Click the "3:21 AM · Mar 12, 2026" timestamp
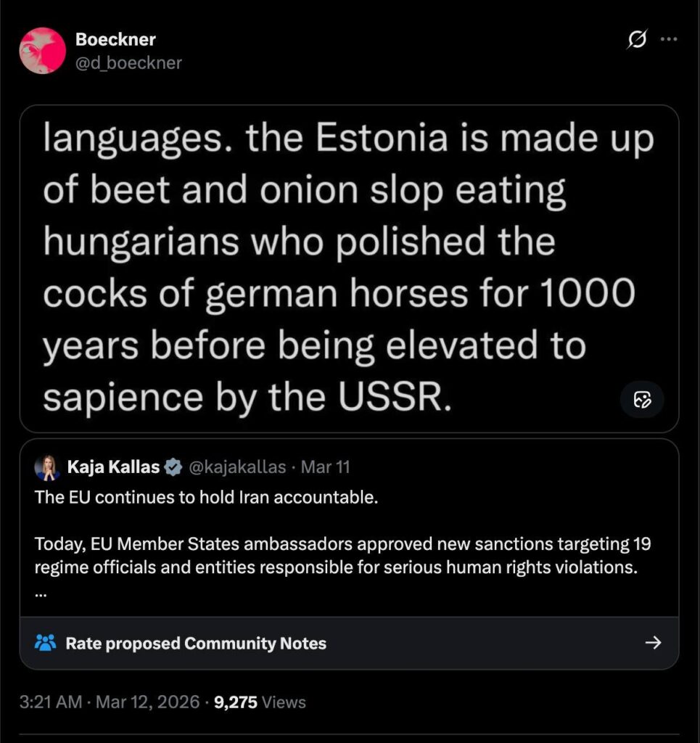This screenshot has height=743, width=700. (110, 702)
